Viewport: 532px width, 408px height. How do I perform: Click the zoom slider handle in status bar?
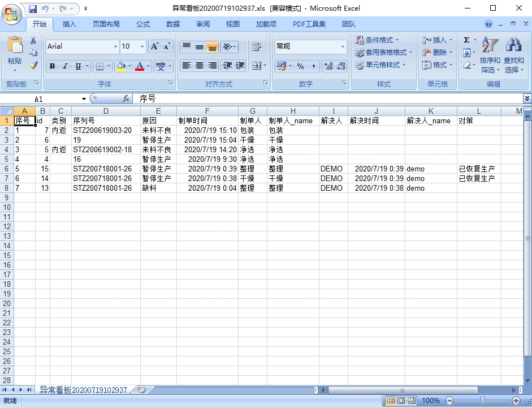click(x=482, y=400)
